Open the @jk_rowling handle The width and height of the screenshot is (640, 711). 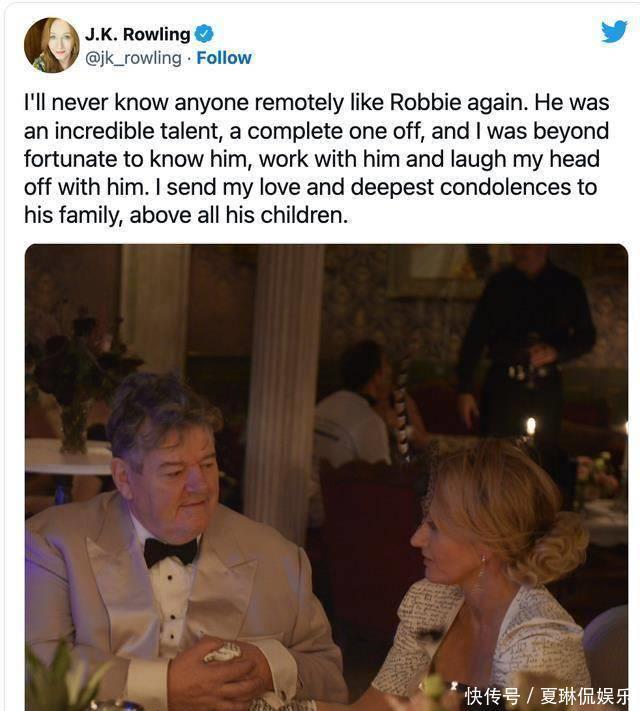tap(133, 58)
